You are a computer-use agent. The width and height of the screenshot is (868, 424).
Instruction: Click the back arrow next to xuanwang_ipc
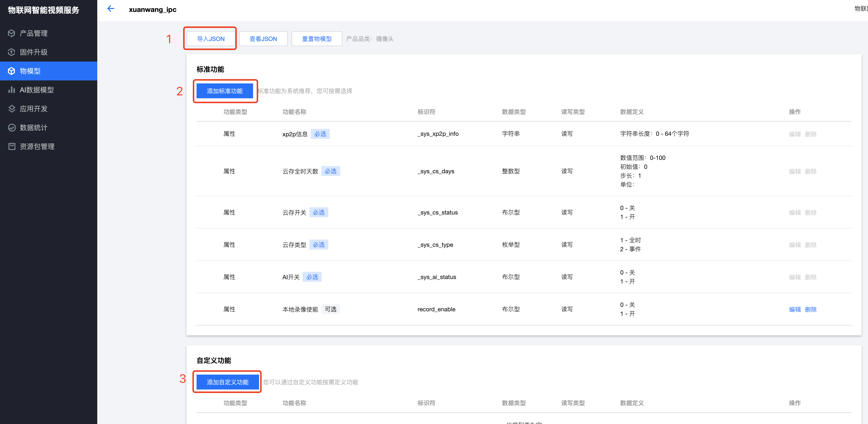pos(110,9)
